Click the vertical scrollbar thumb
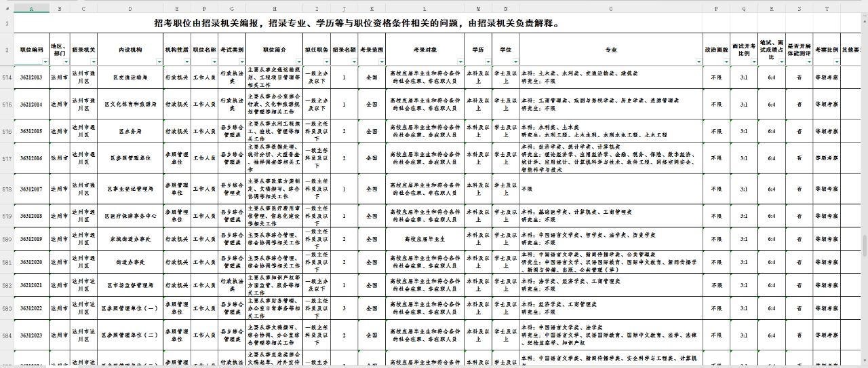This screenshot has width=868, height=368. pos(864,246)
